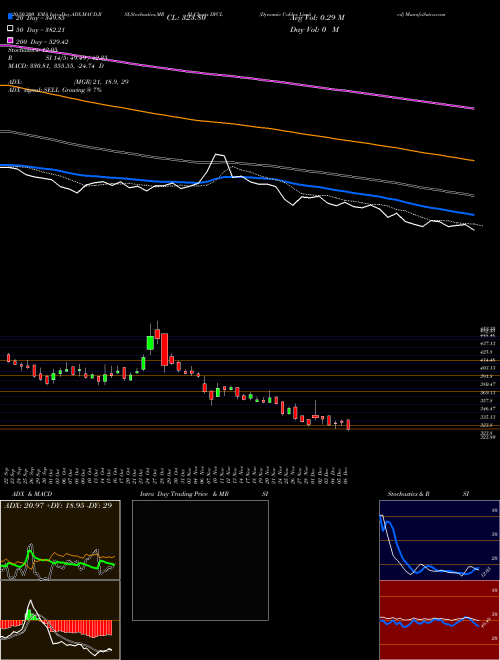This screenshot has height=660, width=500.
Task: Click the '(MGR) 21, 18.9, 29' ADX values
Action: tap(101, 82)
